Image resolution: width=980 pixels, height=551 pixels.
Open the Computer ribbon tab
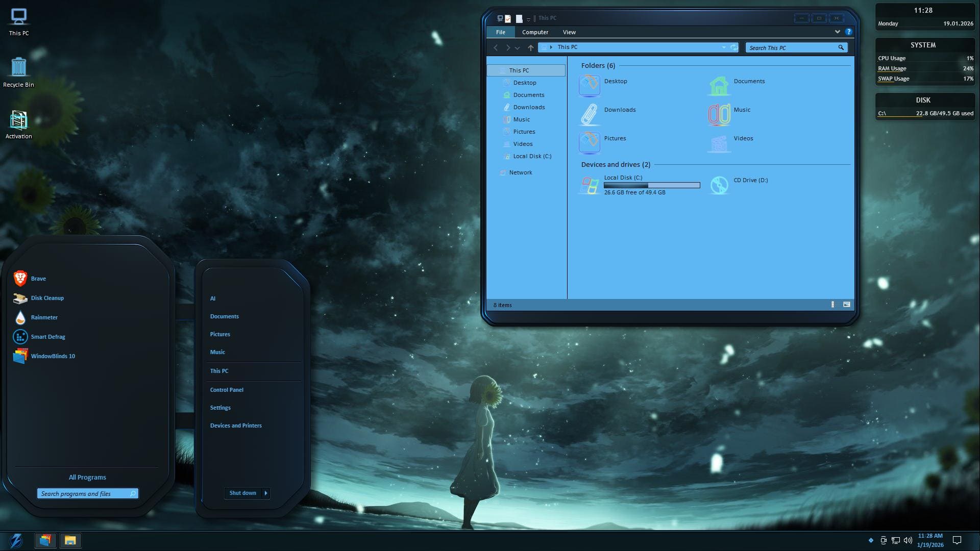click(x=535, y=32)
